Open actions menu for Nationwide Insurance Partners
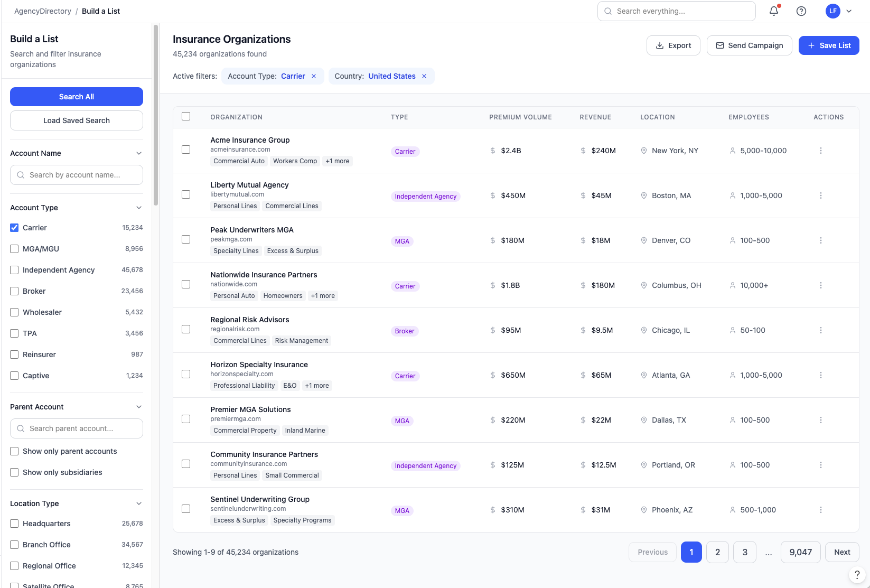The height and width of the screenshot is (588, 870). point(821,285)
